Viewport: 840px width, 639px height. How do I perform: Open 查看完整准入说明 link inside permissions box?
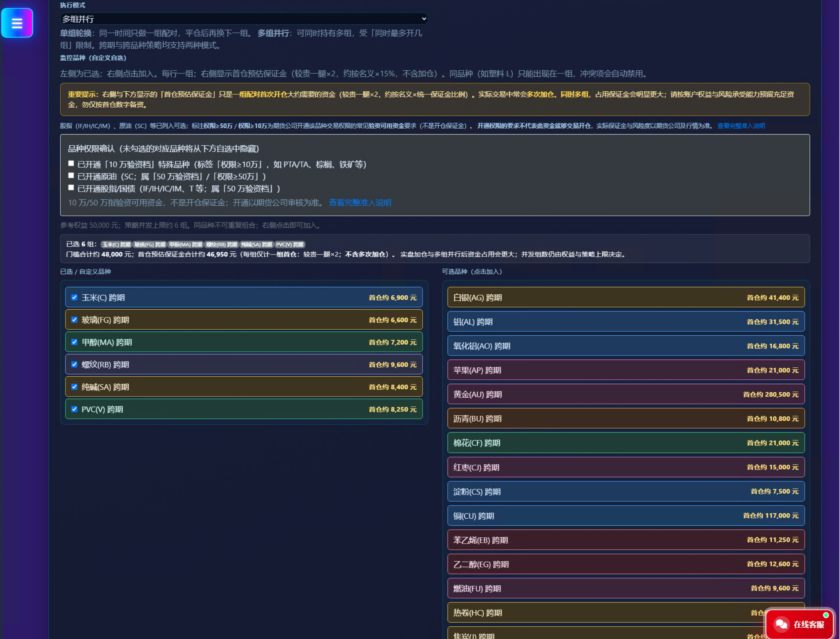(360, 203)
